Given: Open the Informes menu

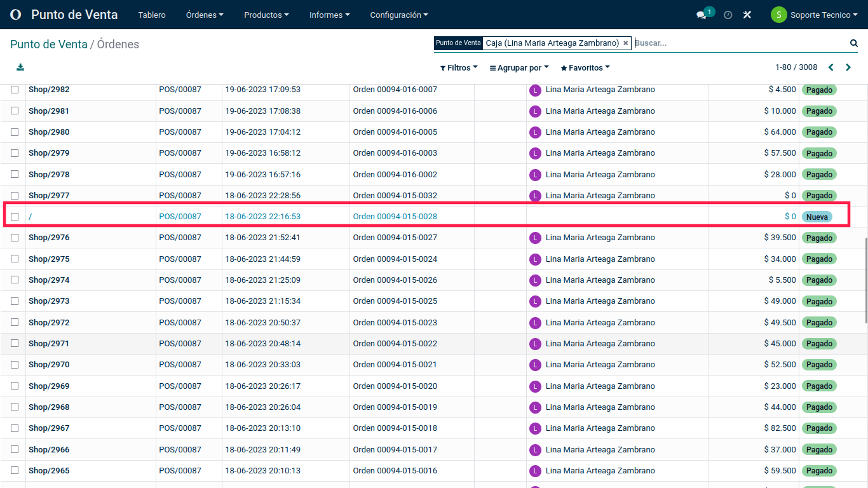Looking at the screenshot, I should point(329,15).
